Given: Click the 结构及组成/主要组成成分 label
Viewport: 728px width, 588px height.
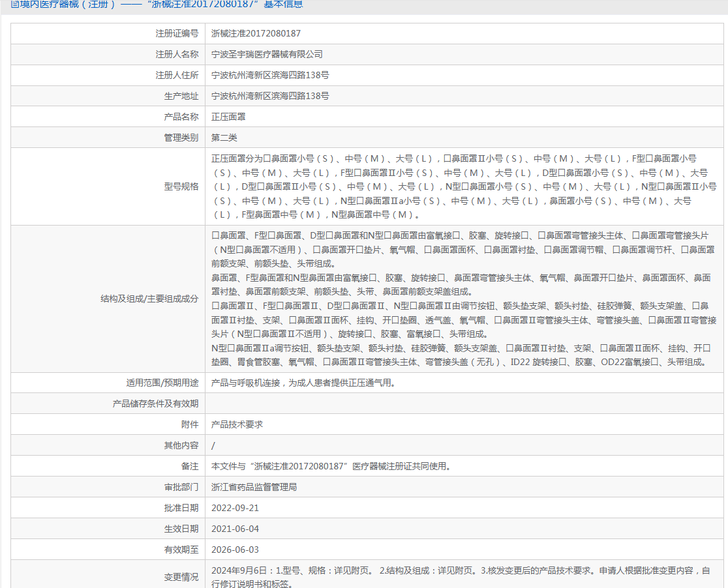Looking at the screenshot, I should pyautogui.click(x=149, y=299).
